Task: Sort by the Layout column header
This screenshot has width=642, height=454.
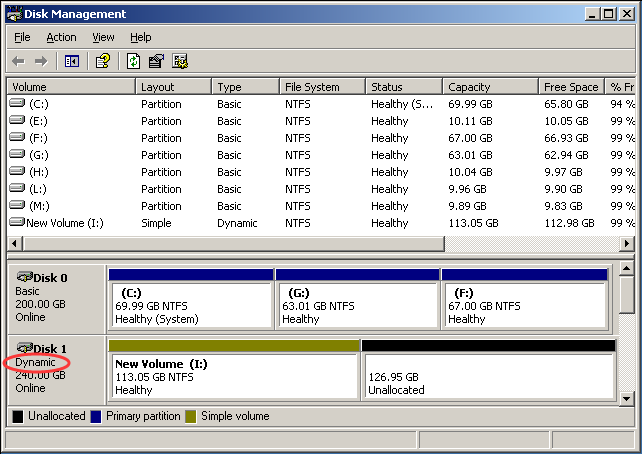Action: coord(174,87)
